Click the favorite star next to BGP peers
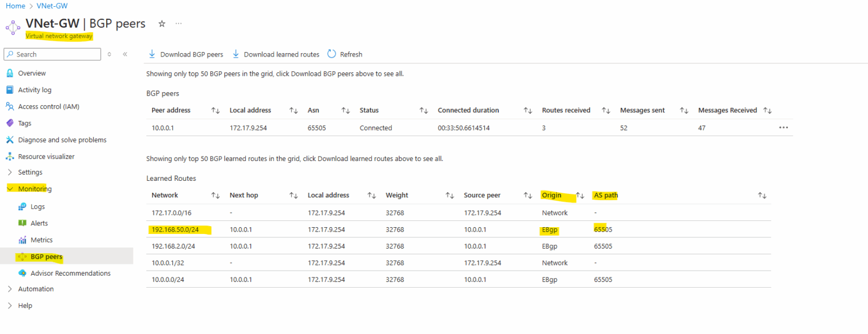 click(x=162, y=24)
